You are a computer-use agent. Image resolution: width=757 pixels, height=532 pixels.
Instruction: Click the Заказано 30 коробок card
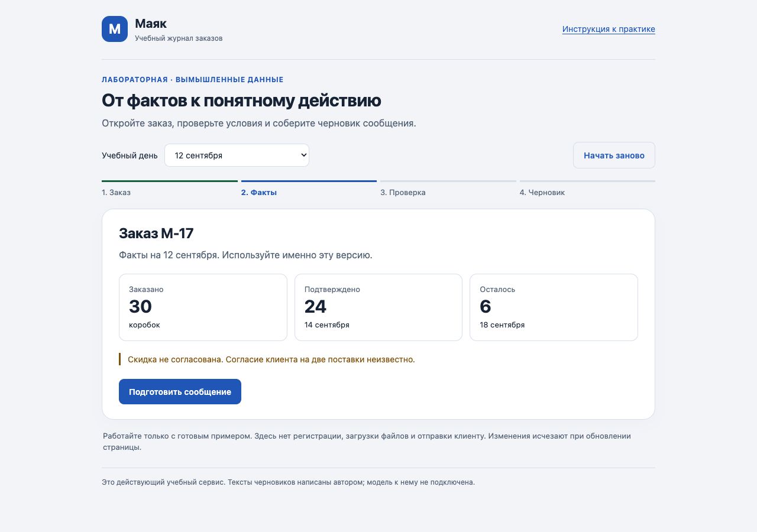point(203,307)
